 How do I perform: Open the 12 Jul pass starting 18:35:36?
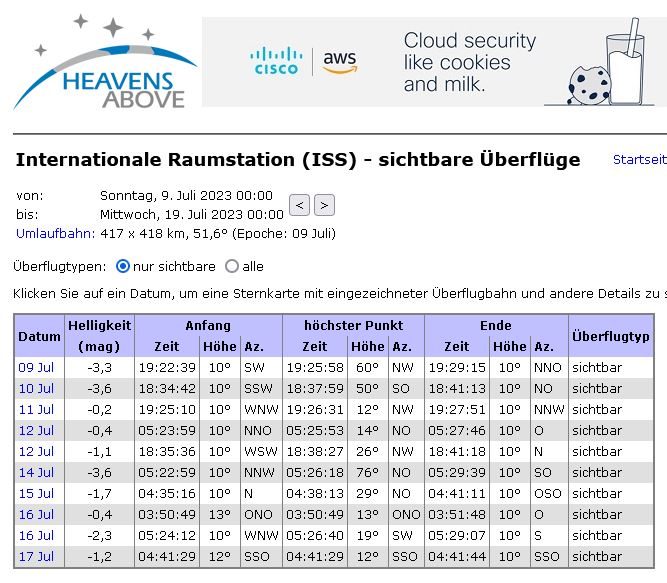tap(36, 451)
